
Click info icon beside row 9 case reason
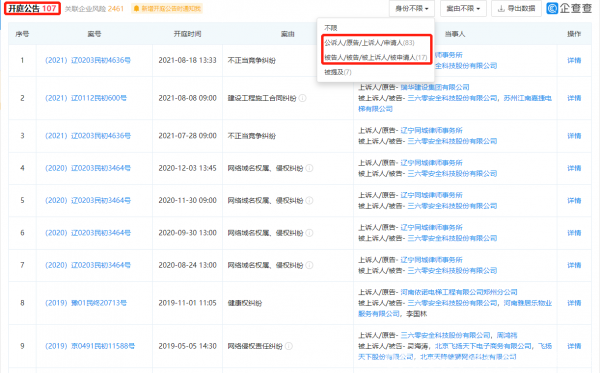pyautogui.click(x=289, y=346)
